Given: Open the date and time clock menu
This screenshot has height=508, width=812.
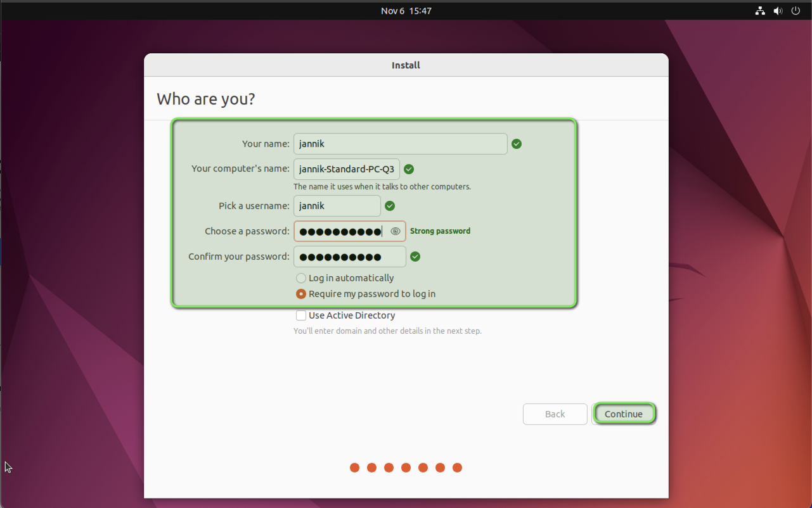Looking at the screenshot, I should click(x=406, y=11).
